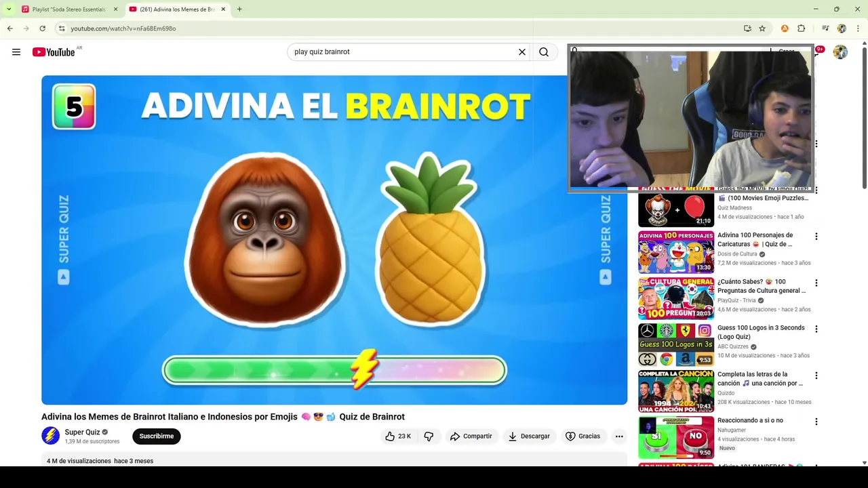Go to the YouTube home logo
This screenshot has width=868, height=488.
pos(54,52)
